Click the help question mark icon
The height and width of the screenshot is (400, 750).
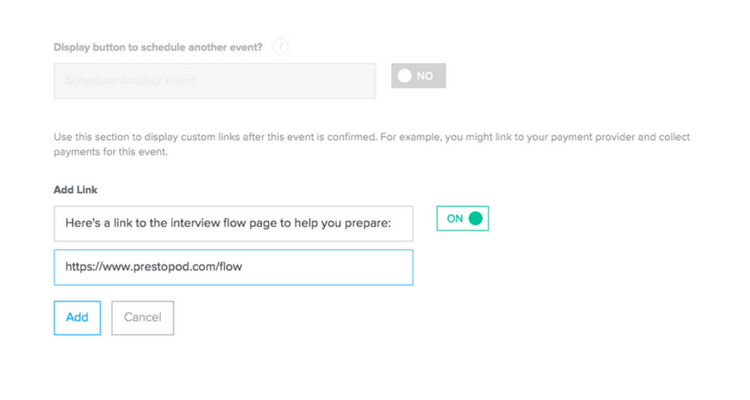coord(280,47)
